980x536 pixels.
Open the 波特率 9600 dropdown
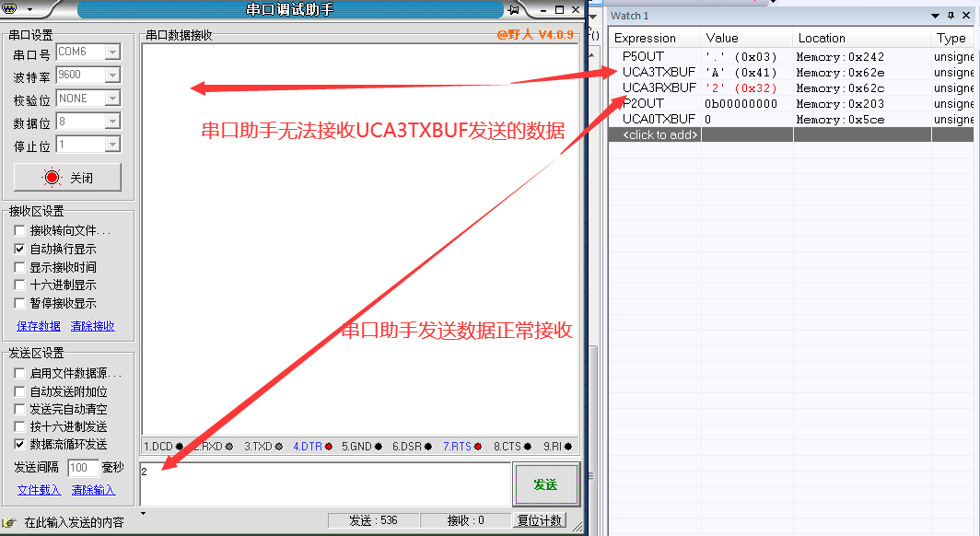pos(112,75)
